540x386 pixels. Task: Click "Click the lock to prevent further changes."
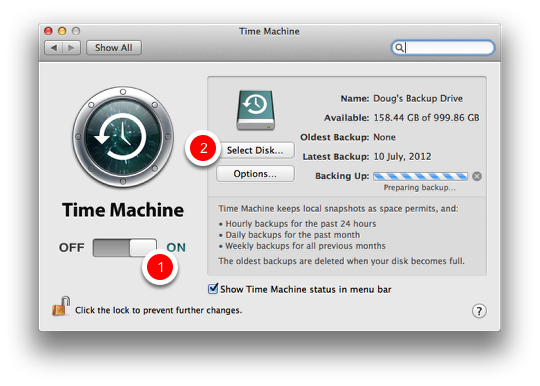click(x=158, y=310)
